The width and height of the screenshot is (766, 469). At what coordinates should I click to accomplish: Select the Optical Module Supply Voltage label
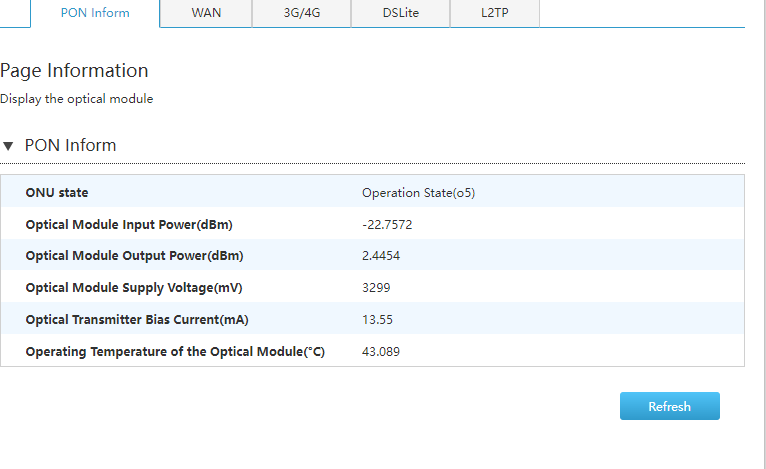(x=134, y=288)
